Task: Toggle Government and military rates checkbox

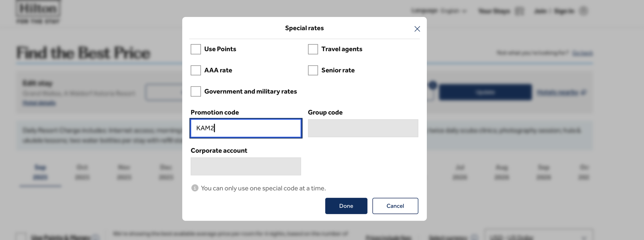Action: point(196,91)
